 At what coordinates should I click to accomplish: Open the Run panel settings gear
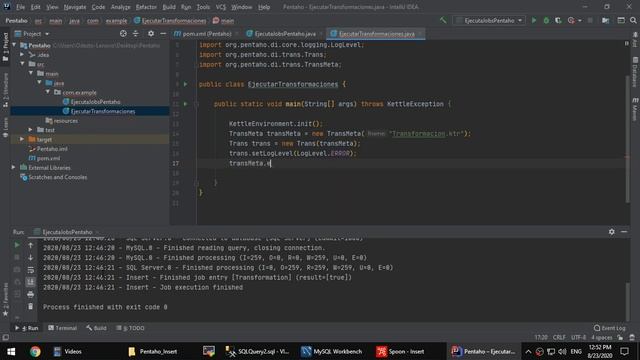pyautogui.click(x=611, y=231)
